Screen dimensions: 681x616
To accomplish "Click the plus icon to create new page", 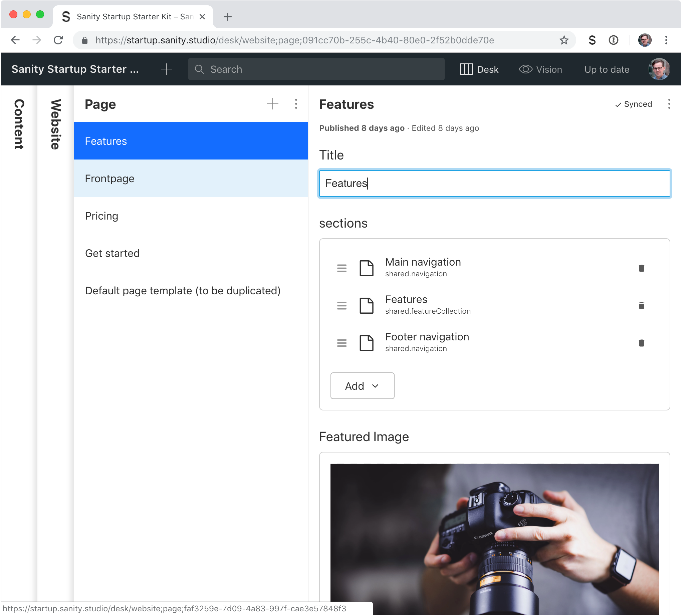I will [x=272, y=104].
